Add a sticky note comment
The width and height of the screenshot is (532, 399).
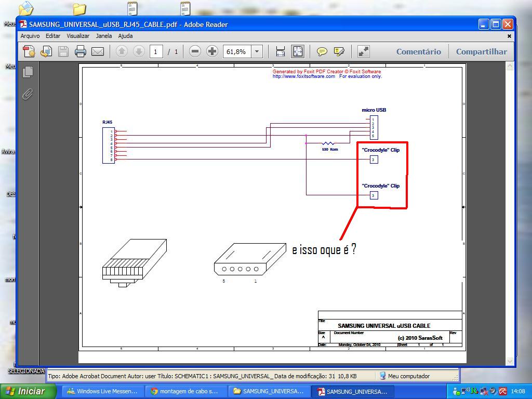(x=322, y=51)
